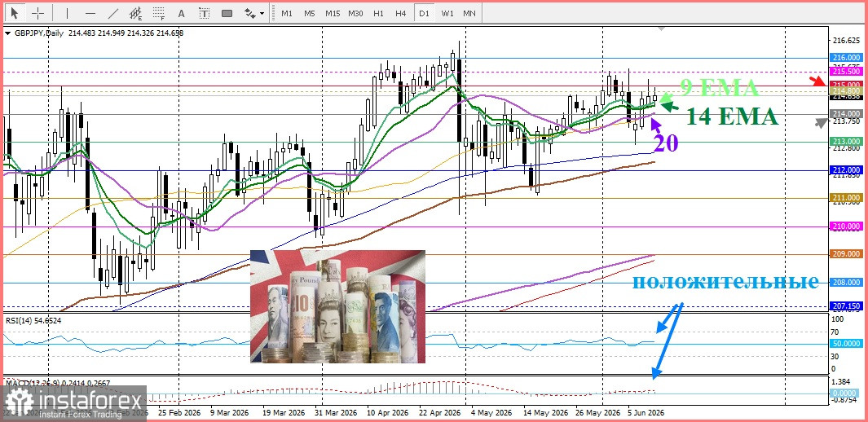868x422 pixels.
Task: Click the 5 Jun 2026 date label
Action: click(645, 412)
